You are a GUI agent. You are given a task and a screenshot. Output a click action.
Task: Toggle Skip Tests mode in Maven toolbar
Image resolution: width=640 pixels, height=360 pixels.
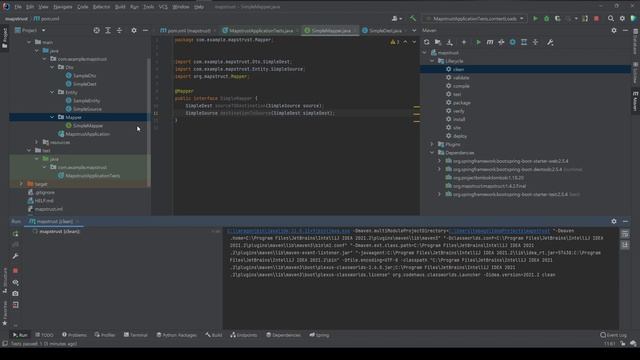click(x=513, y=42)
